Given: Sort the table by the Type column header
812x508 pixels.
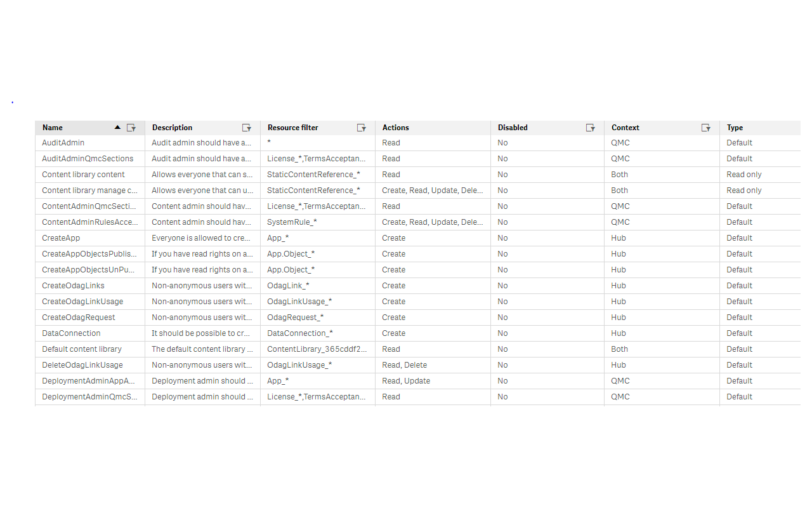Looking at the screenshot, I should (734, 127).
